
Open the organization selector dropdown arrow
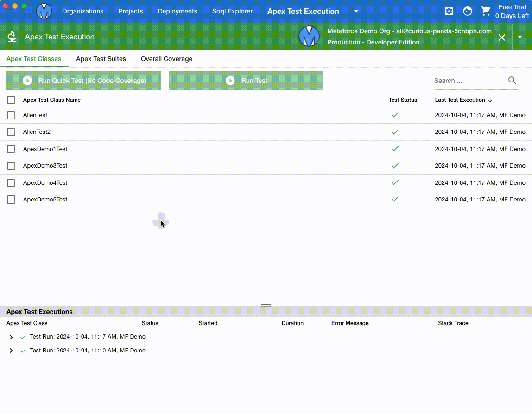pos(520,37)
